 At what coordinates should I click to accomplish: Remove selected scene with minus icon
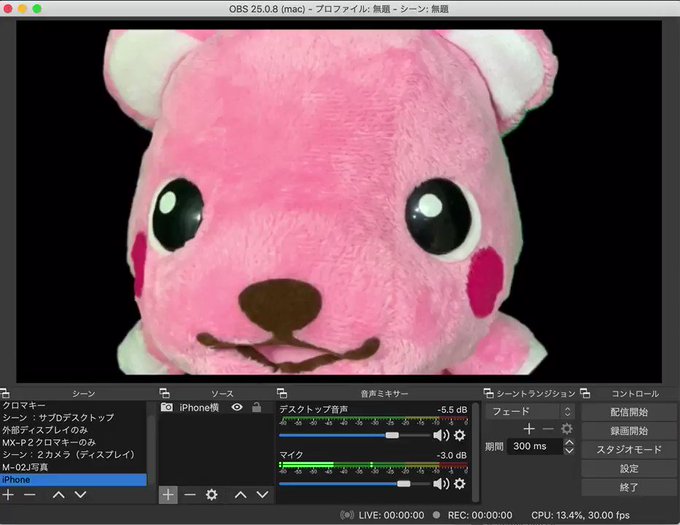click(29, 495)
